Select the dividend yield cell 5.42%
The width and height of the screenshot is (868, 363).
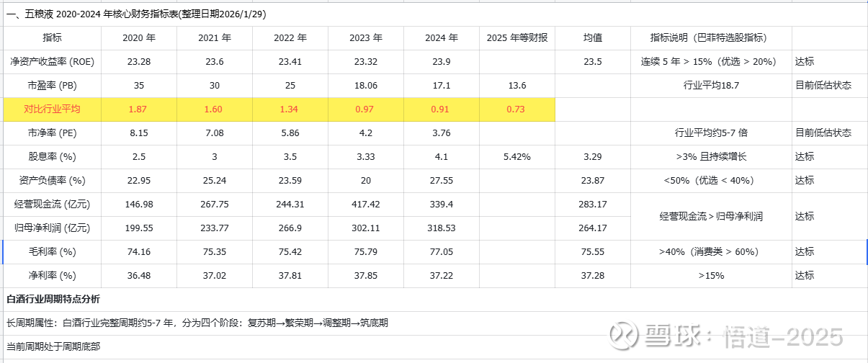[x=517, y=157]
